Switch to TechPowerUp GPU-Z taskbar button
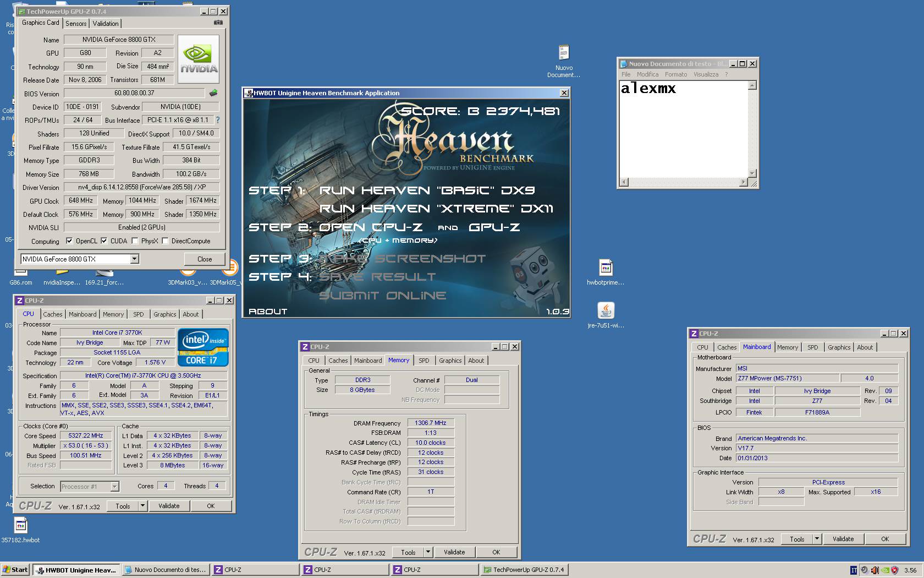The width and height of the screenshot is (924, 578). 524,570
